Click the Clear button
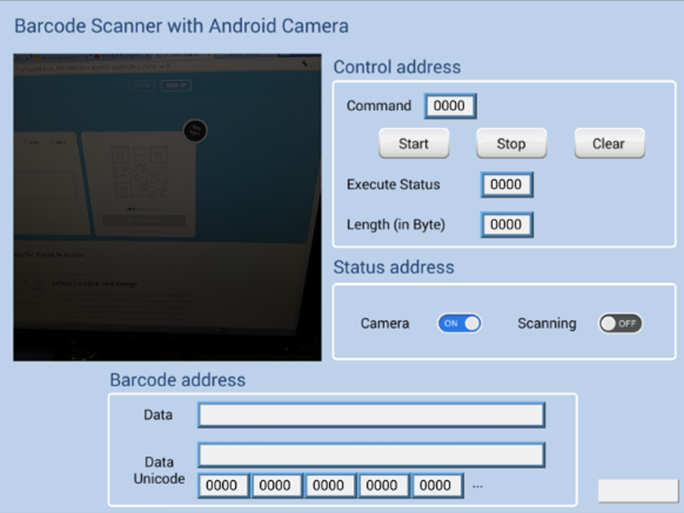Viewport: 684px width, 513px height. coord(609,143)
